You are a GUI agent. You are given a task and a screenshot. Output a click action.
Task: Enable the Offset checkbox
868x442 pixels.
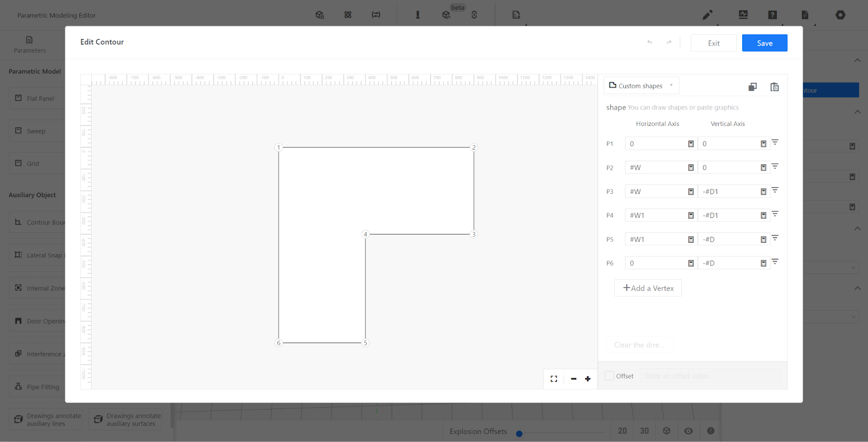tap(610, 376)
